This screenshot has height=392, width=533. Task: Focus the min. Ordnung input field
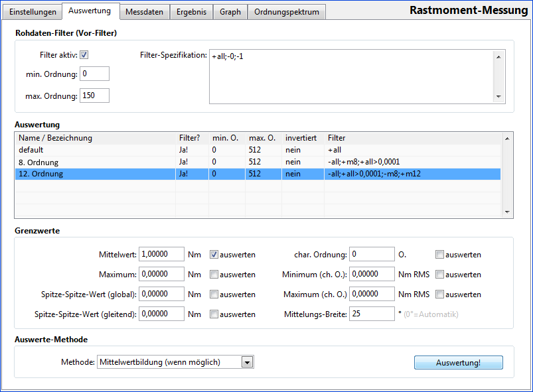click(94, 74)
